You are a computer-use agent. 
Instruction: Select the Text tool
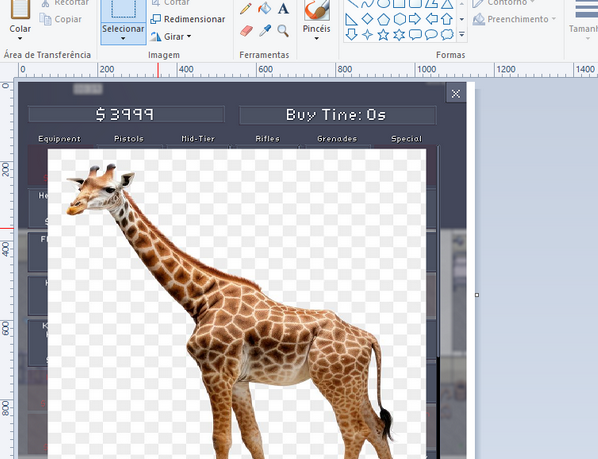pos(283,8)
